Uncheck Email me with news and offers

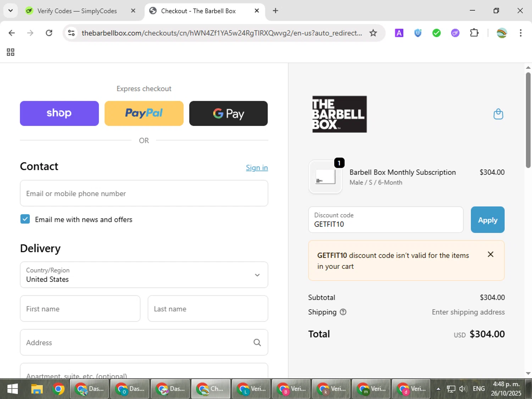(x=25, y=219)
